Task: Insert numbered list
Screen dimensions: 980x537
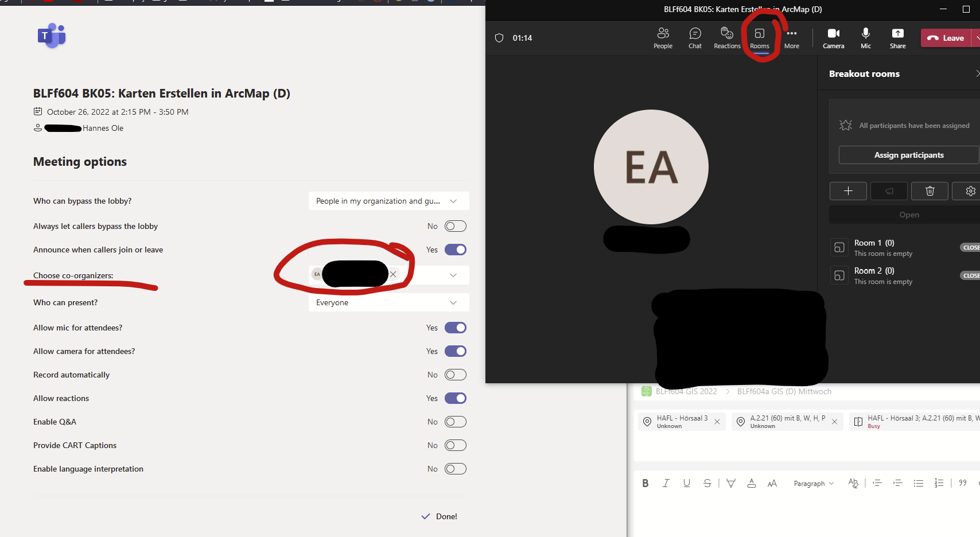Action: (x=939, y=483)
